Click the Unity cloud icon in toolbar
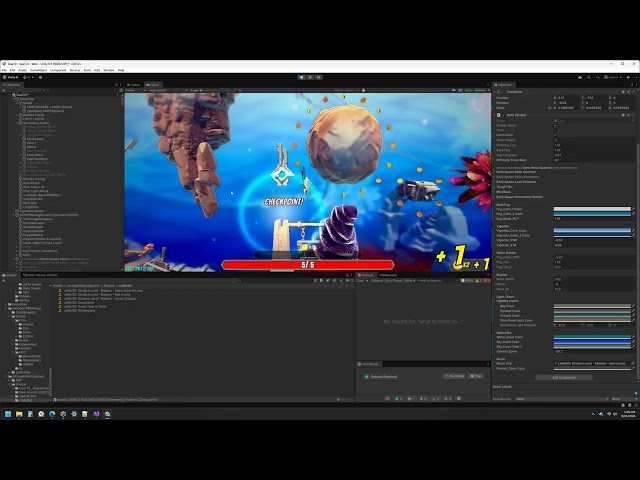 click(x=580, y=77)
